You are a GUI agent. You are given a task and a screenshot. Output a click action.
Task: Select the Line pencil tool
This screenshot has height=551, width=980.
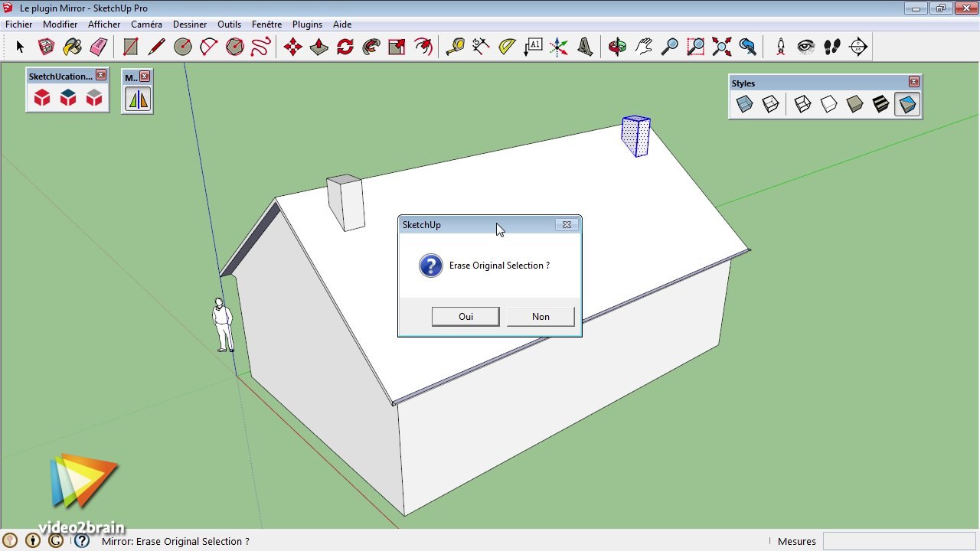[x=156, y=47]
